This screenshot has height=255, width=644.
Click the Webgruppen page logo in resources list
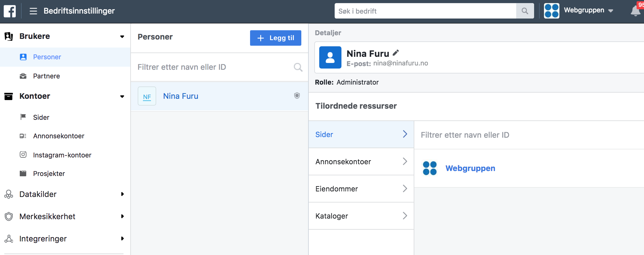coord(430,168)
